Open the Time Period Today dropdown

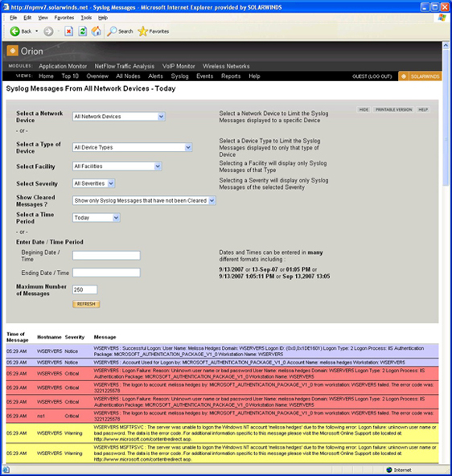[x=96, y=218]
